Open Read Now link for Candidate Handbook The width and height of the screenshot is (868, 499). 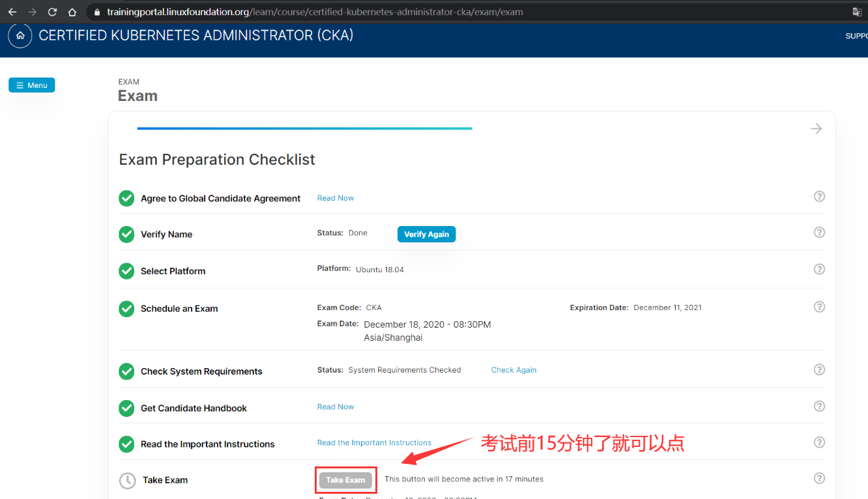click(336, 406)
